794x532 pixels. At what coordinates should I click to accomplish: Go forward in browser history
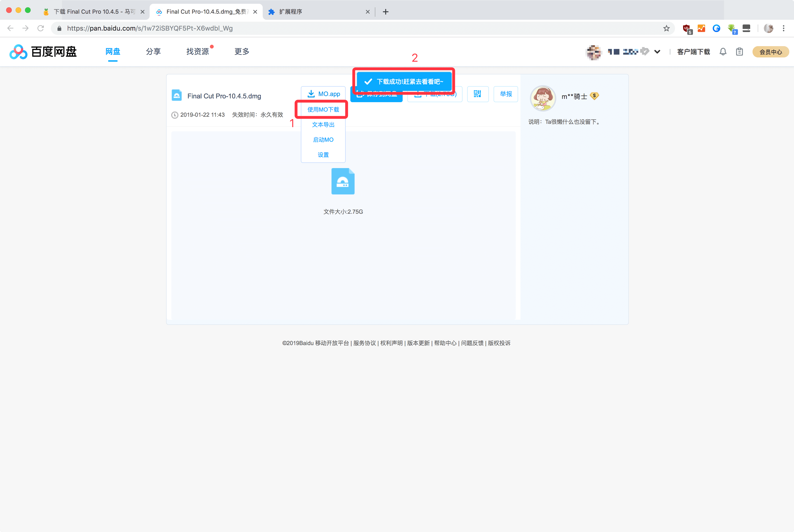[25, 28]
